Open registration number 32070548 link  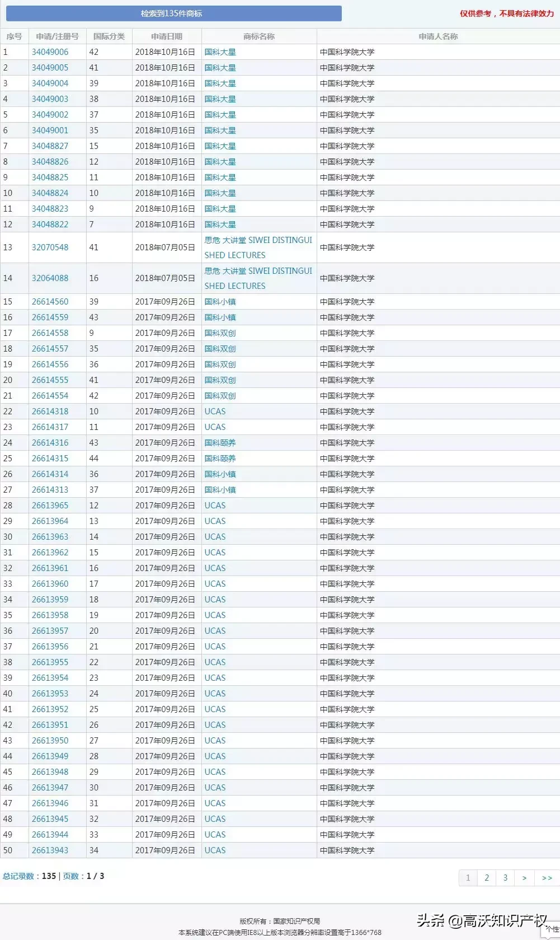[x=50, y=247]
